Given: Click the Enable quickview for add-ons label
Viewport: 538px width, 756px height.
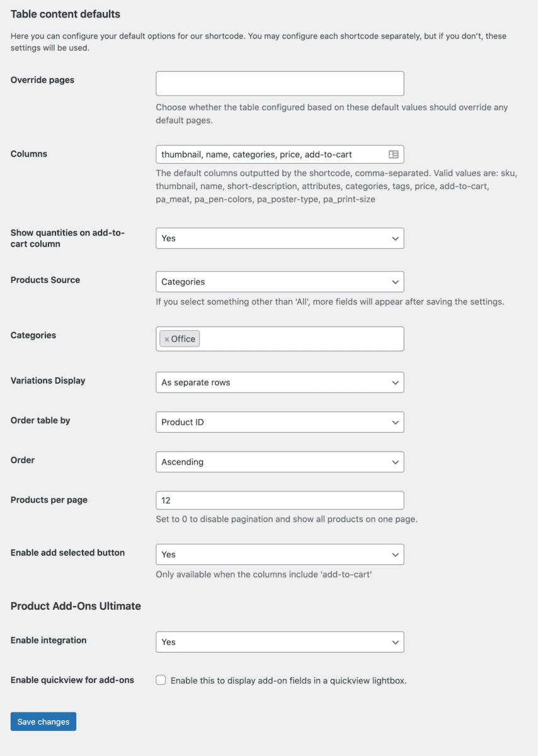Looking at the screenshot, I should [x=72, y=680].
